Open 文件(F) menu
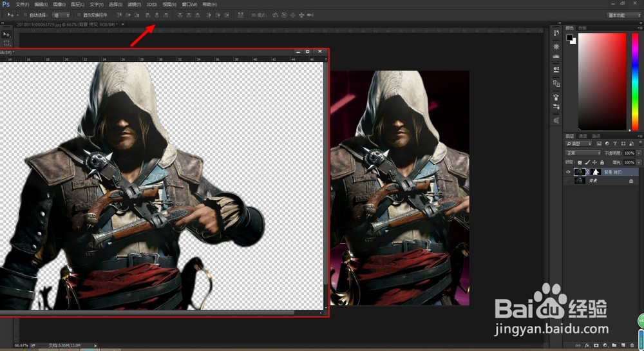The image size is (644, 351). (22, 5)
